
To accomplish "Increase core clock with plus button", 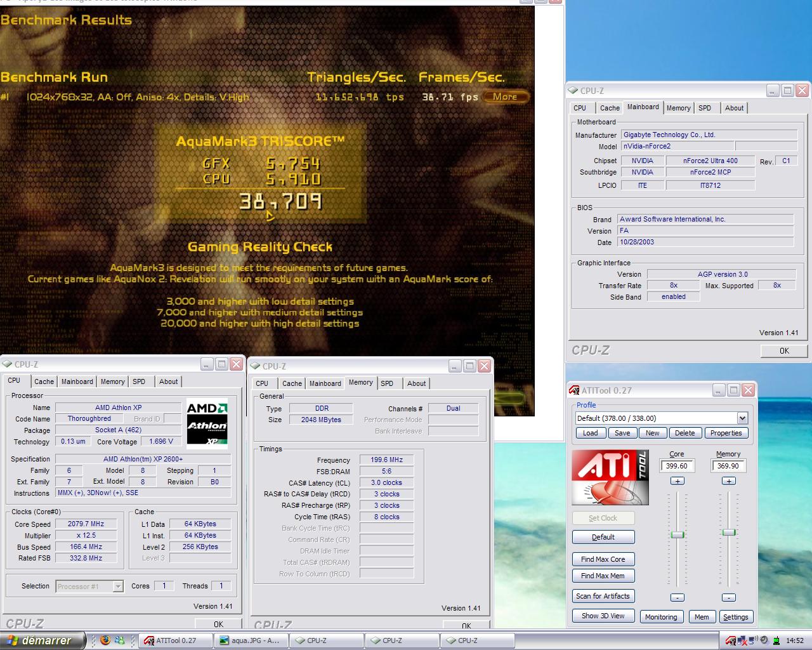I will [x=678, y=481].
